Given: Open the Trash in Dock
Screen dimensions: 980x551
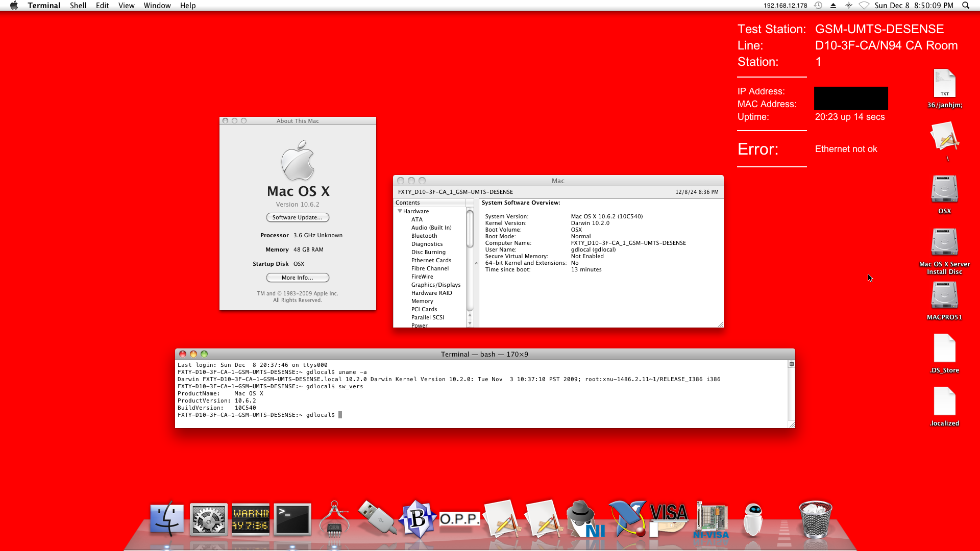Looking at the screenshot, I should coord(815,519).
